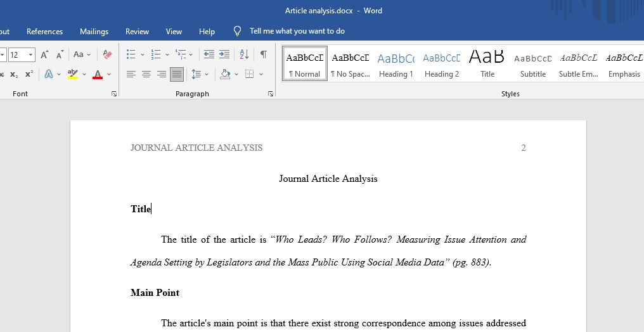Apply text effects and typography
The height and width of the screenshot is (332, 644).
click(48, 74)
